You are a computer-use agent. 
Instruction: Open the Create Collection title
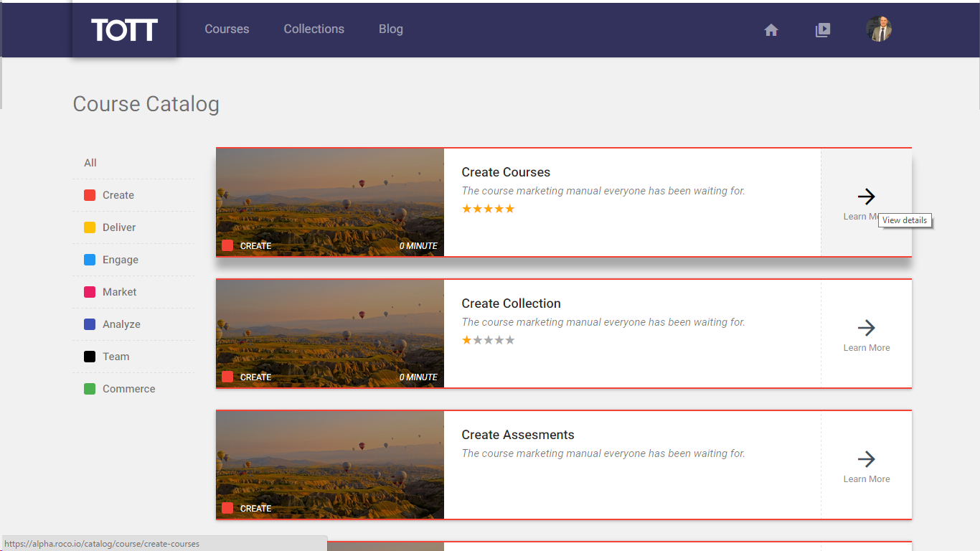coord(511,303)
